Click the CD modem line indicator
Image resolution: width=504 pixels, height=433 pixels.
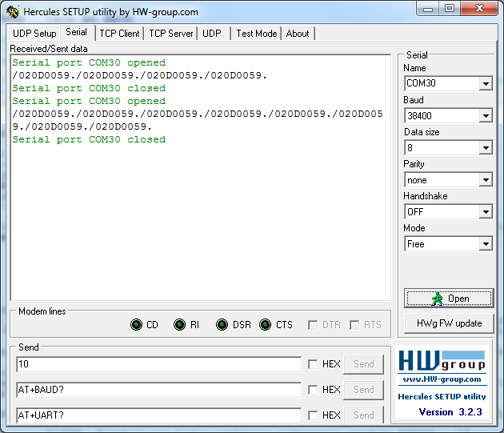[x=136, y=325]
